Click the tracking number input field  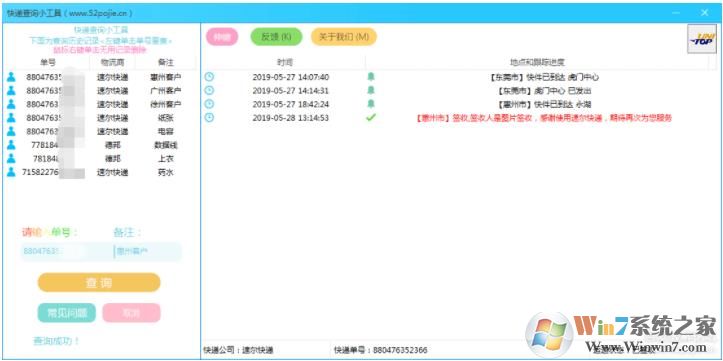coord(67,252)
